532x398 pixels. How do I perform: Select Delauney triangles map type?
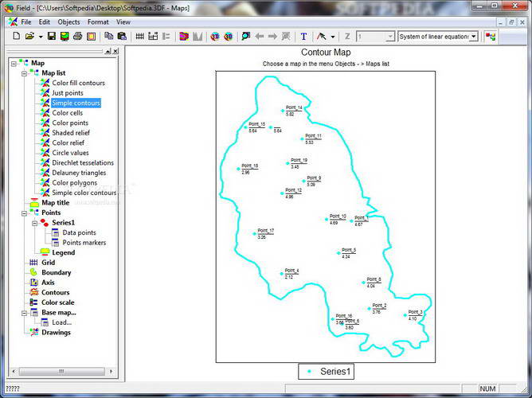[78, 173]
